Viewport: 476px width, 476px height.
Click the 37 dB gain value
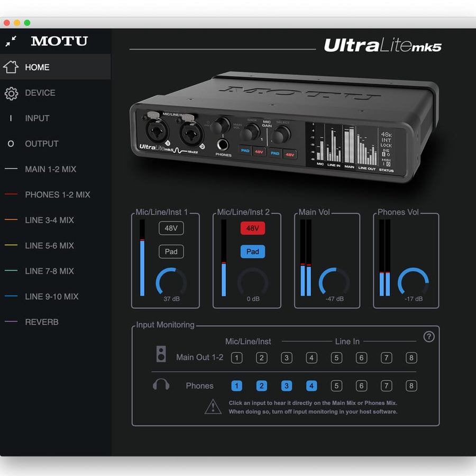171,299
